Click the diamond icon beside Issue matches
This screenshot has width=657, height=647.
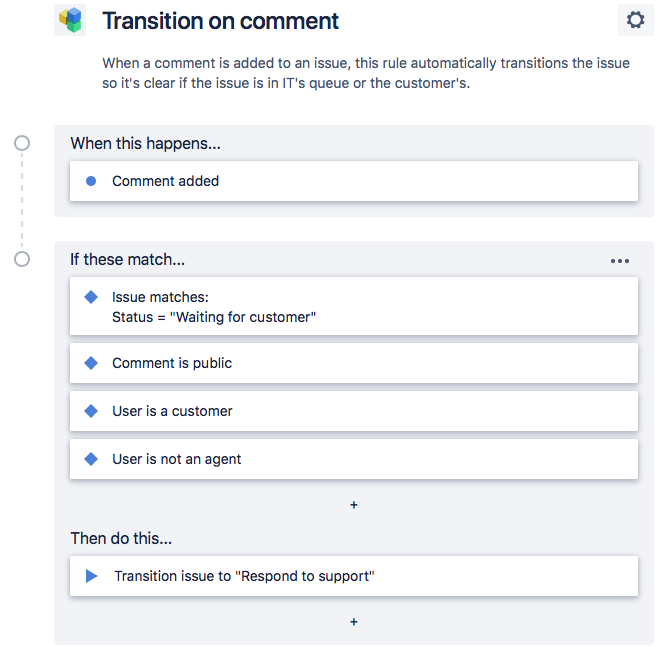coord(91,297)
